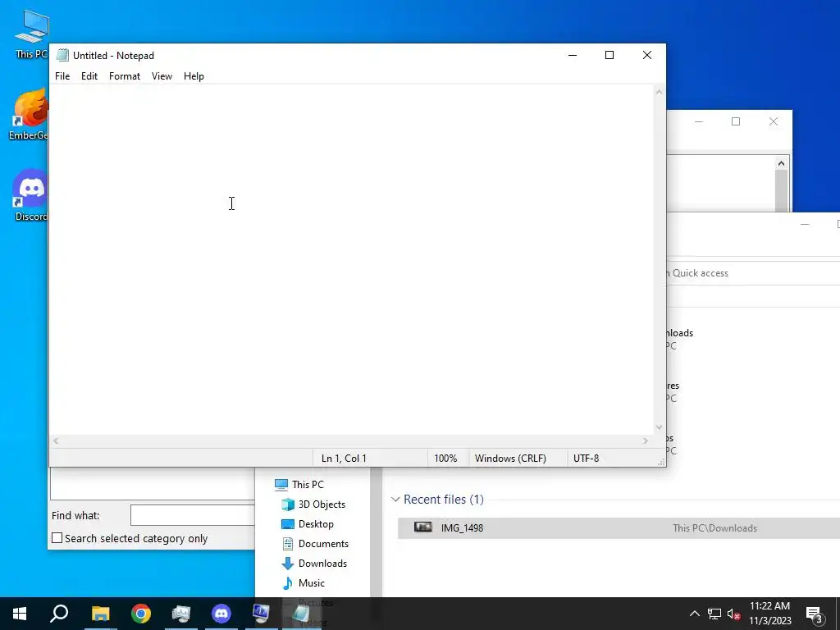This screenshot has height=630, width=840.
Task: Click the Windows (CRLF) status entry
Action: [510, 458]
